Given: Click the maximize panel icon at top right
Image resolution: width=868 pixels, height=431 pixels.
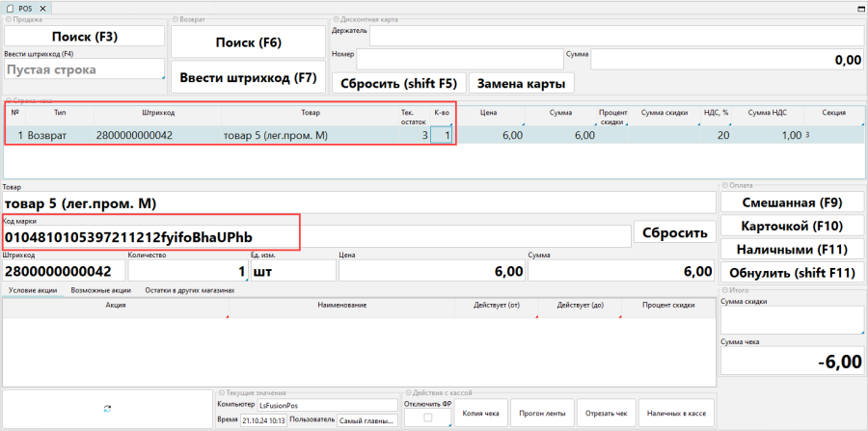Looking at the screenshot, I should [859, 8].
